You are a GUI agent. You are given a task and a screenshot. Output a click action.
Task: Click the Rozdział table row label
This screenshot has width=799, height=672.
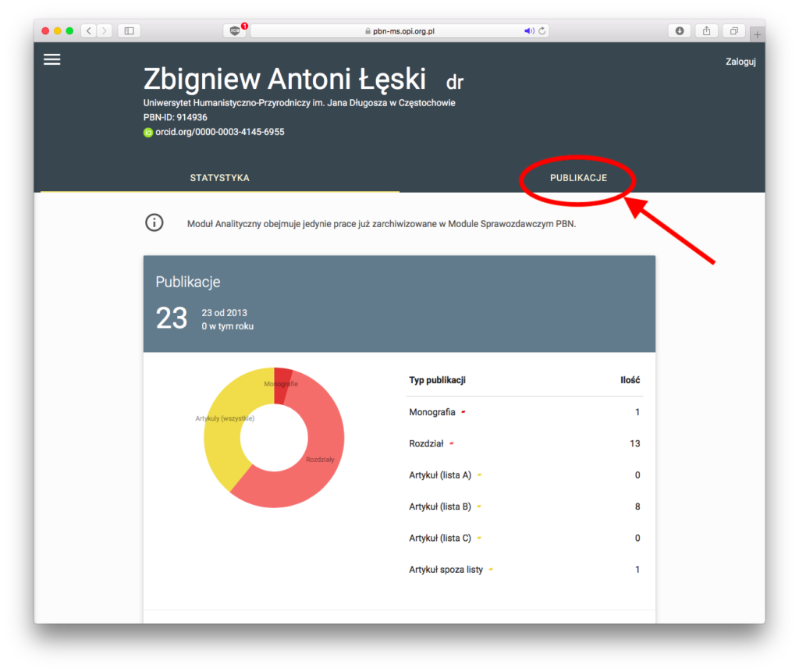[x=426, y=443]
